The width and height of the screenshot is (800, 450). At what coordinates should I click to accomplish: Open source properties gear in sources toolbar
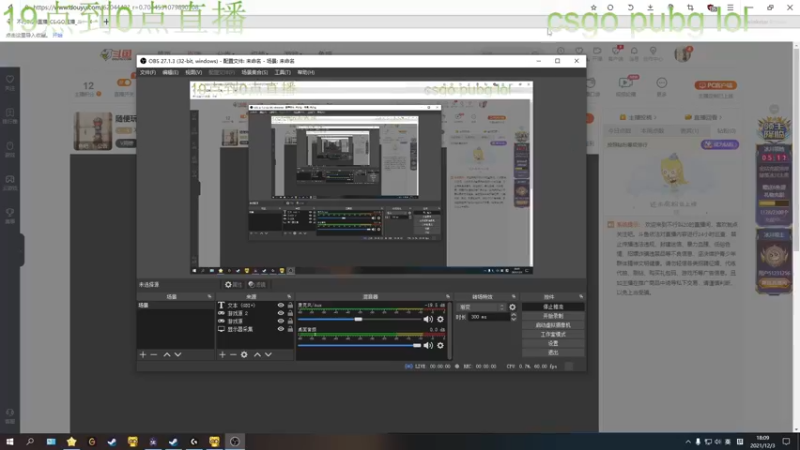point(244,355)
